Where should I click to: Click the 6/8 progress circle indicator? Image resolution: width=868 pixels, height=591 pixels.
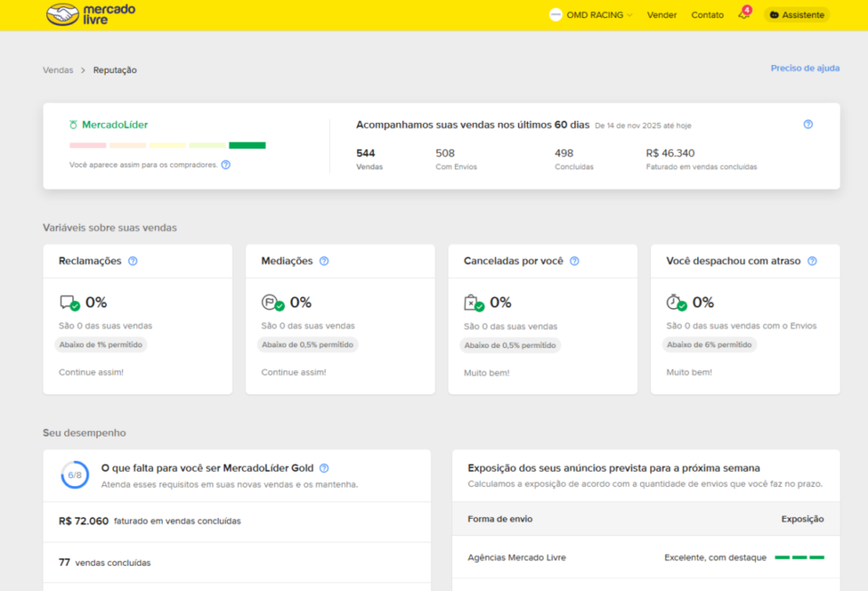[75, 474]
